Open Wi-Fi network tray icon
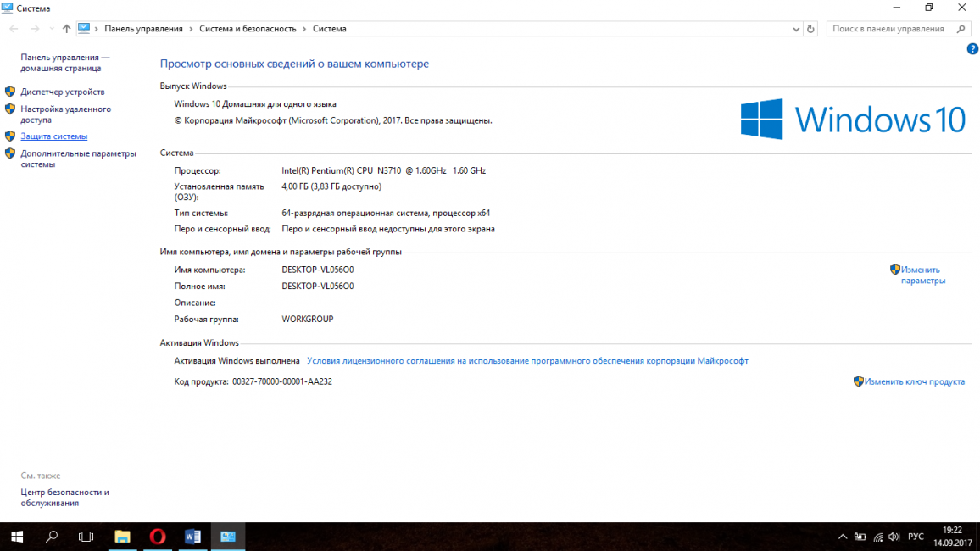 point(877,537)
